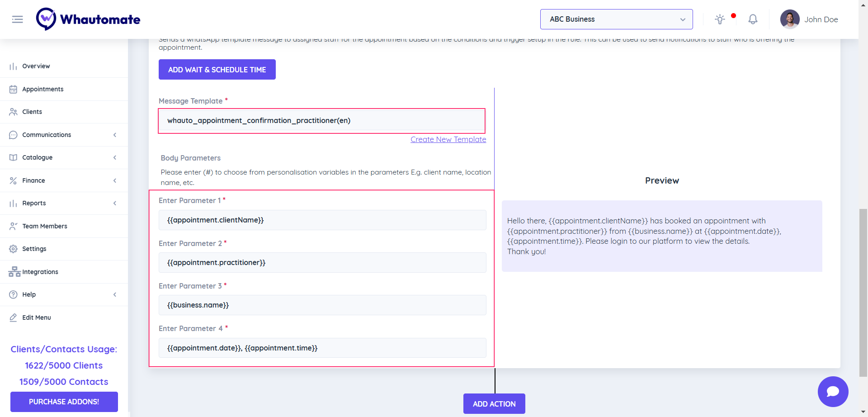Click the Parameter 3 input field
The image size is (868, 417).
322,305
